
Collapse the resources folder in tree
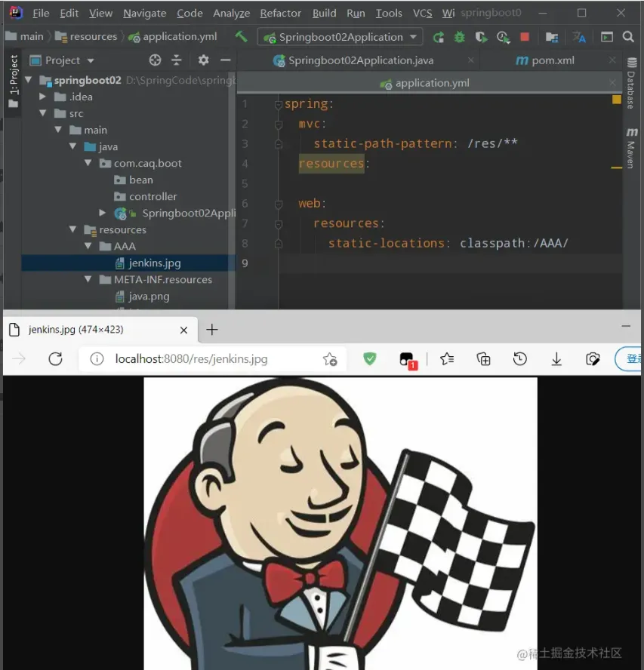[73, 229]
